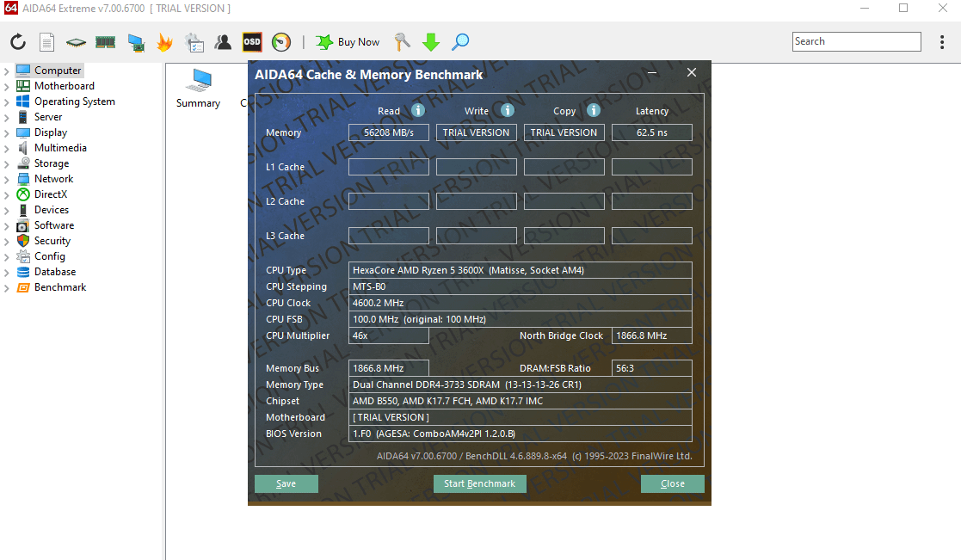Click the Read info icon

(x=418, y=110)
